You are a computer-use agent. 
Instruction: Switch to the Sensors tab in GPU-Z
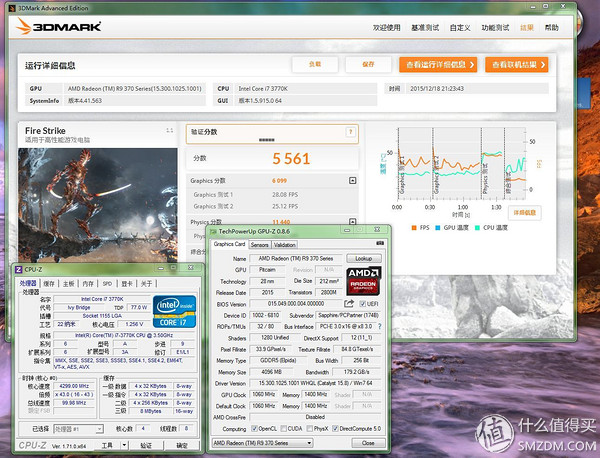(x=259, y=245)
